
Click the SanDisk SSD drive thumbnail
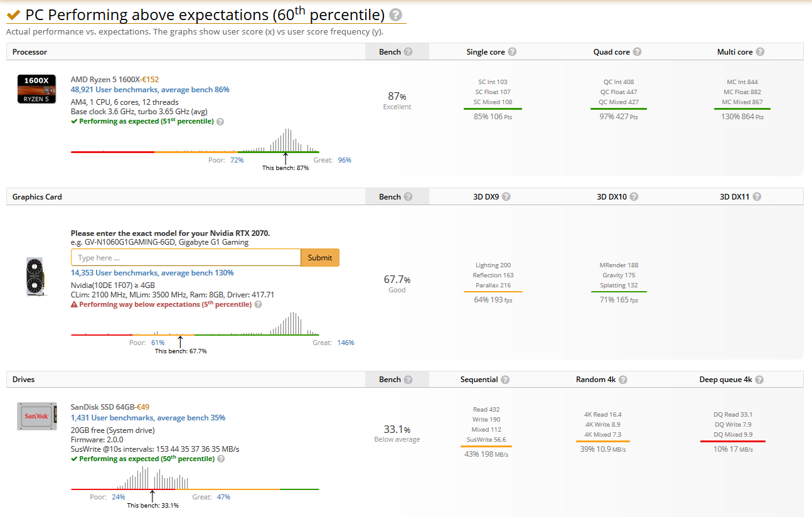click(36, 417)
